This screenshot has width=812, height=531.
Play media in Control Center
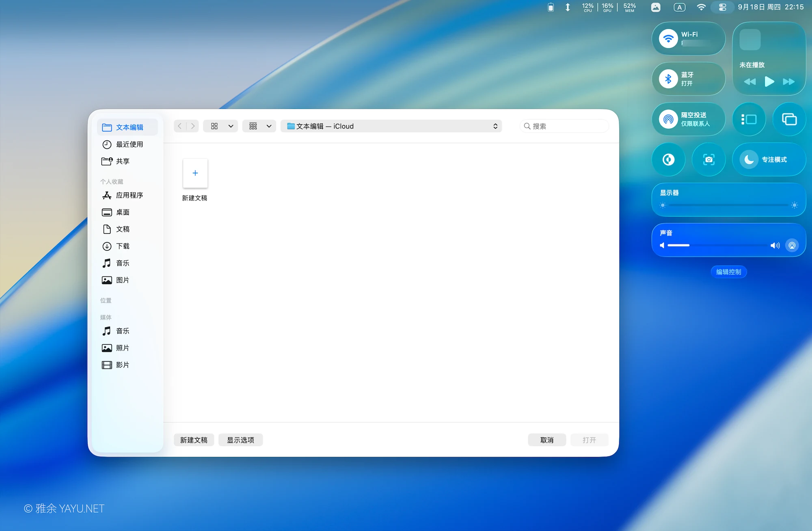[769, 82]
